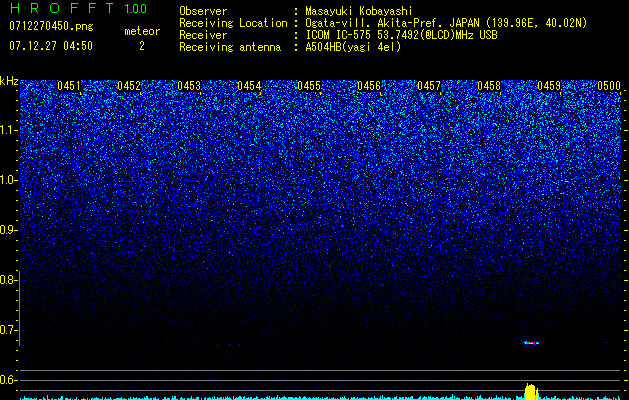The image size is (629, 400).
Task: Click the 0.7 frequency axis label
Action: coord(8,330)
